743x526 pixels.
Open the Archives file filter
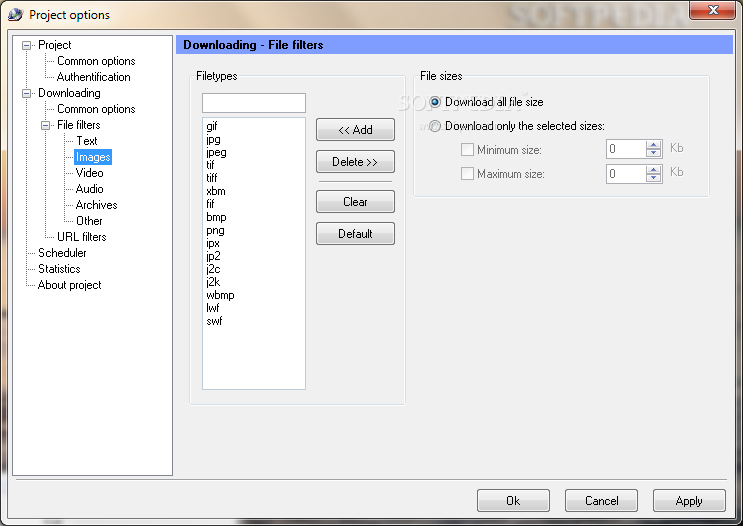(x=96, y=205)
